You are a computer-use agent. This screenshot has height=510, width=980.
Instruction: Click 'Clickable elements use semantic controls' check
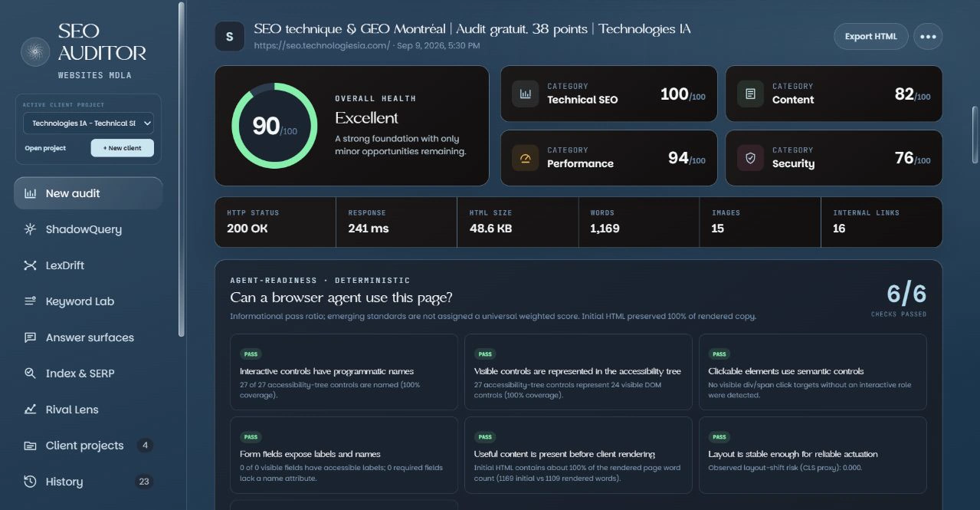tap(813, 372)
